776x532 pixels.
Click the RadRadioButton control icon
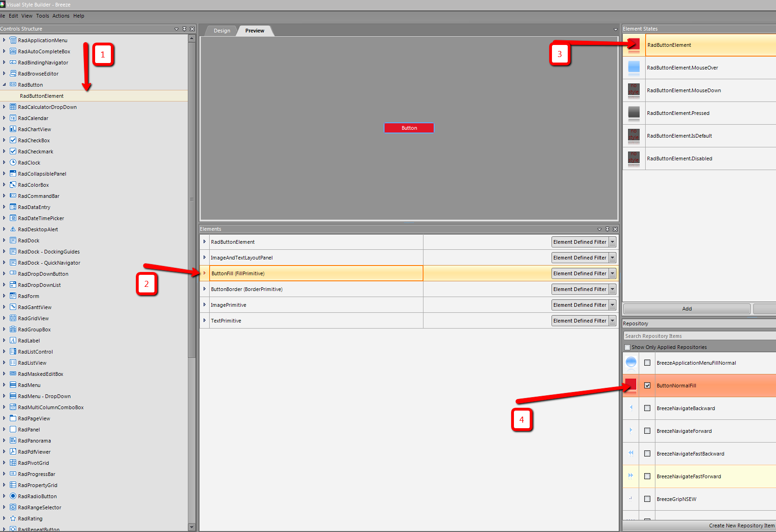[13, 496]
